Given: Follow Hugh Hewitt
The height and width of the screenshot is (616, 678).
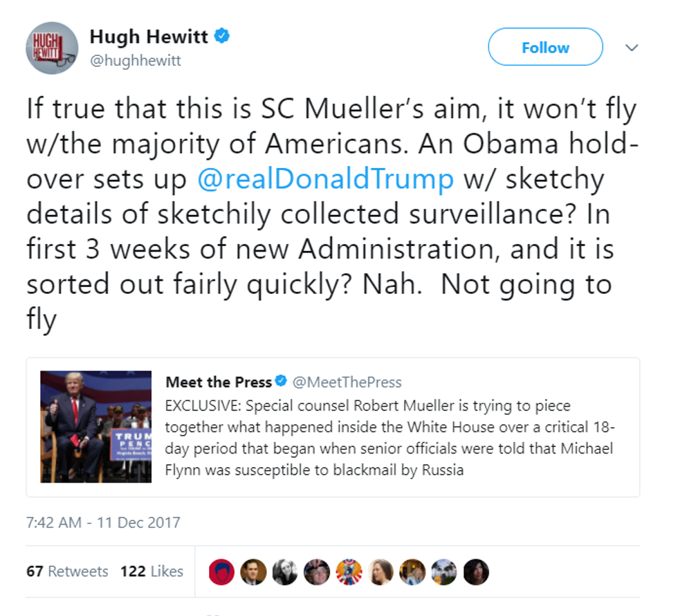Looking at the screenshot, I should pos(545,47).
